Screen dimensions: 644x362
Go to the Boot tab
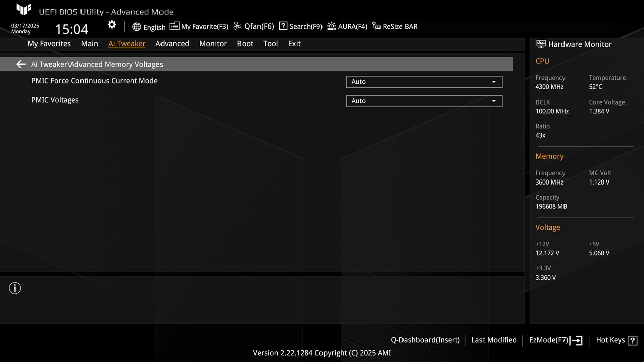(245, 44)
